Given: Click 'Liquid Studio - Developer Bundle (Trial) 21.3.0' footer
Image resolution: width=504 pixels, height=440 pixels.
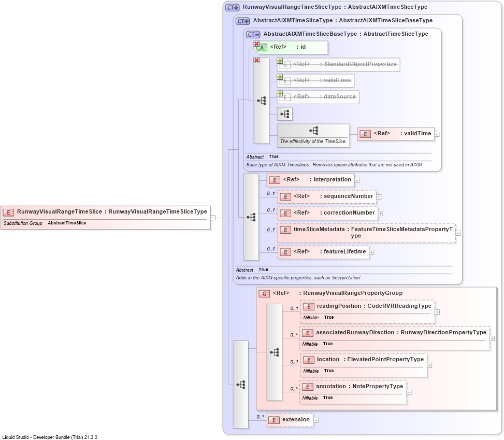Looking at the screenshot, I should pos(50,437).
